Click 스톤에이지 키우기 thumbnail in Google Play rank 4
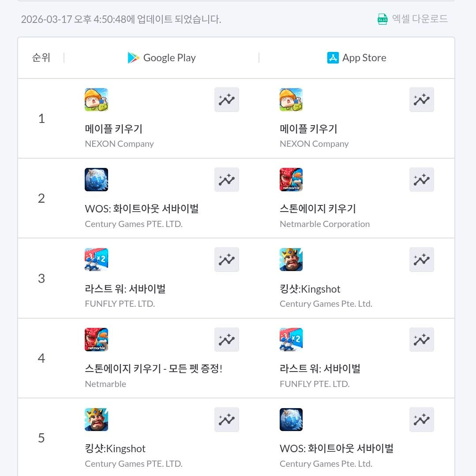This screenshot has width=476, height=476. click(96, 340)
